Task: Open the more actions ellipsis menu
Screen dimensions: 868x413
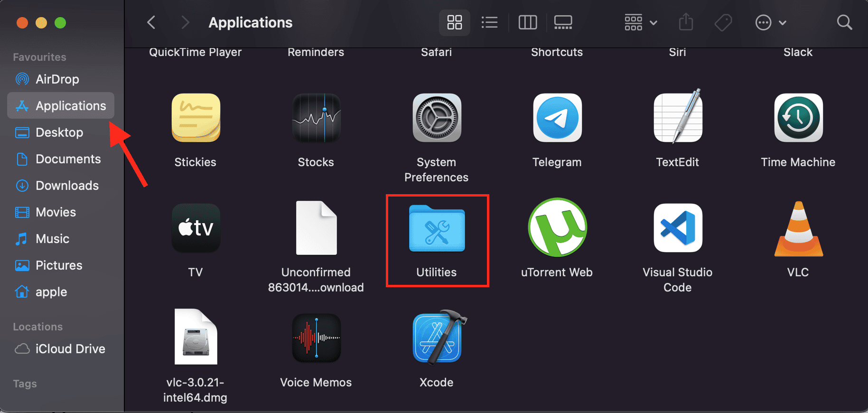Action: [770, 22]
